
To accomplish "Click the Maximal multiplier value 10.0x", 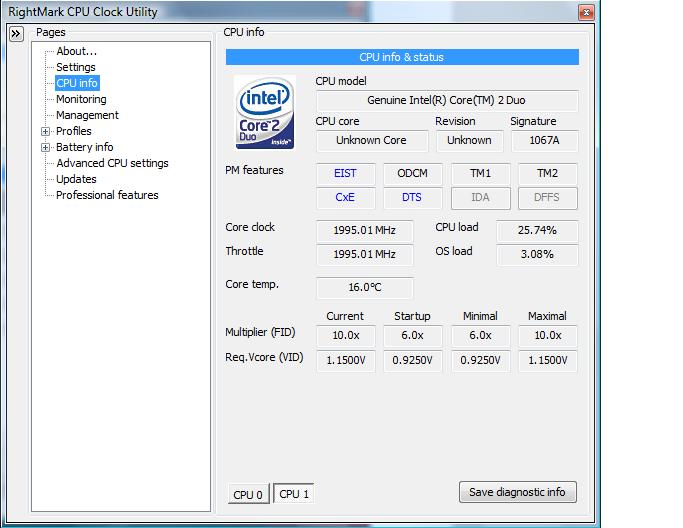I will click(x=548, y=335).
